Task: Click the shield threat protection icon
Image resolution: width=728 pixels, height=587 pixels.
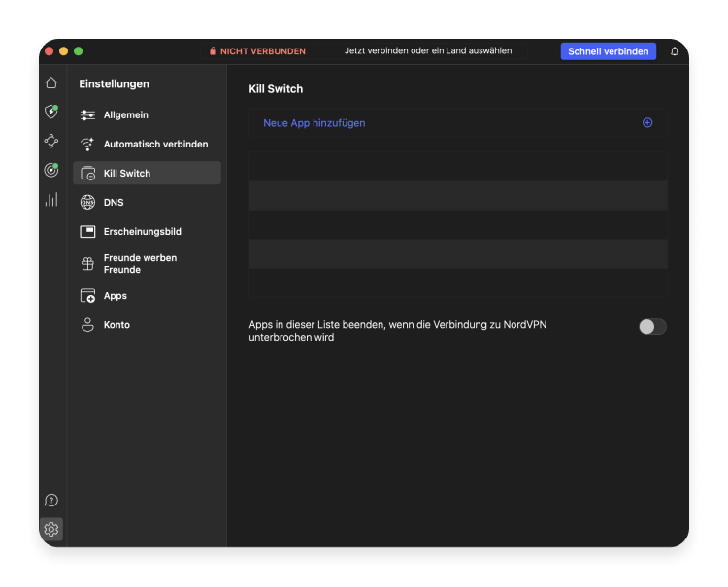Action: pyautogui.click(x=51, y=112)
